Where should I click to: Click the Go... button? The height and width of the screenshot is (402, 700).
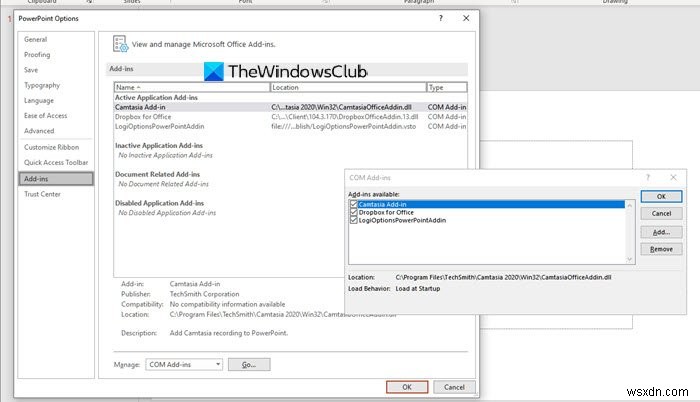(249, 364)
